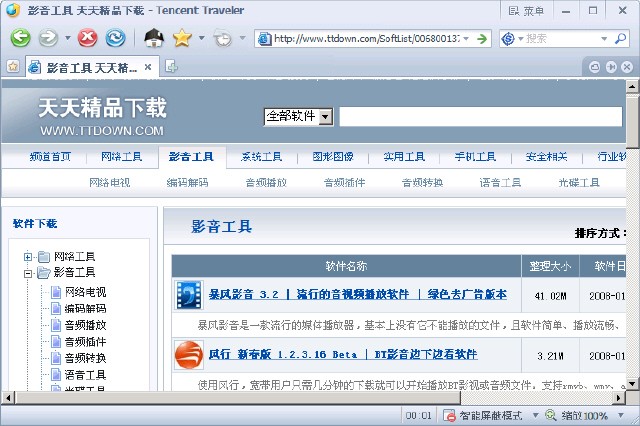Screen dimensions: 640x426
Task: Expand the History dropdown arrow
Action: pyautogui.click(x=242, y=38)
